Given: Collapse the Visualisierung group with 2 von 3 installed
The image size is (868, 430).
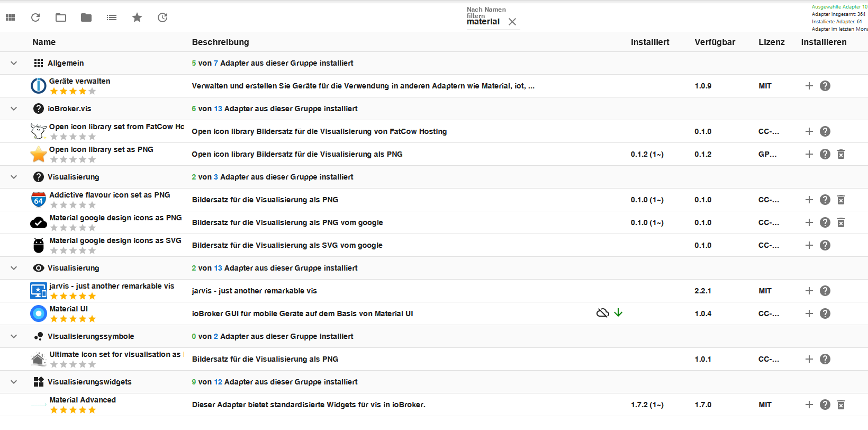Looking at the screenshot, I should 14,177.
